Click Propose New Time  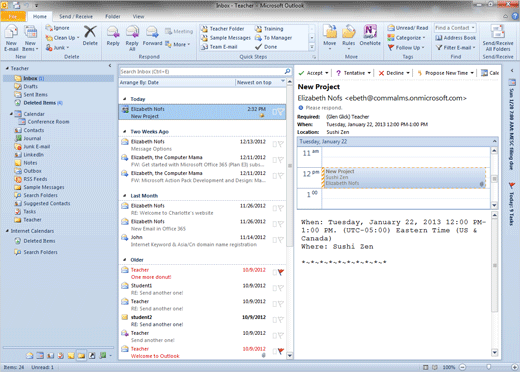click(445, 73)
